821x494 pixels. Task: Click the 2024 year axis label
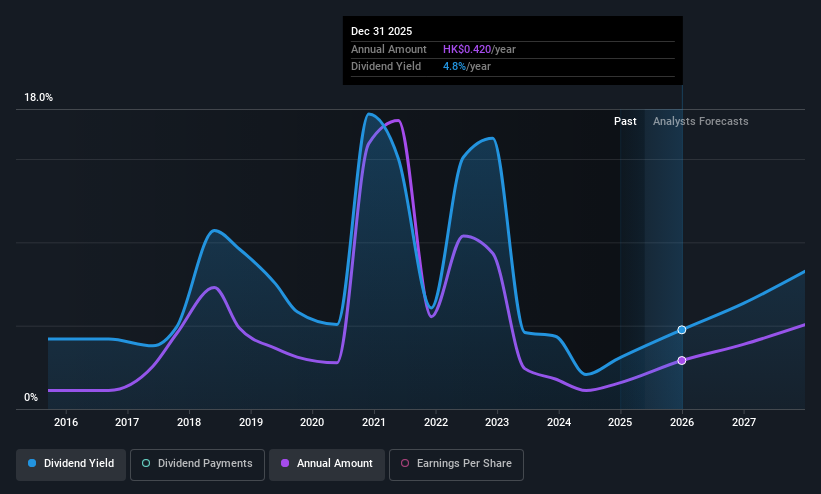click(x=559, y=422)
